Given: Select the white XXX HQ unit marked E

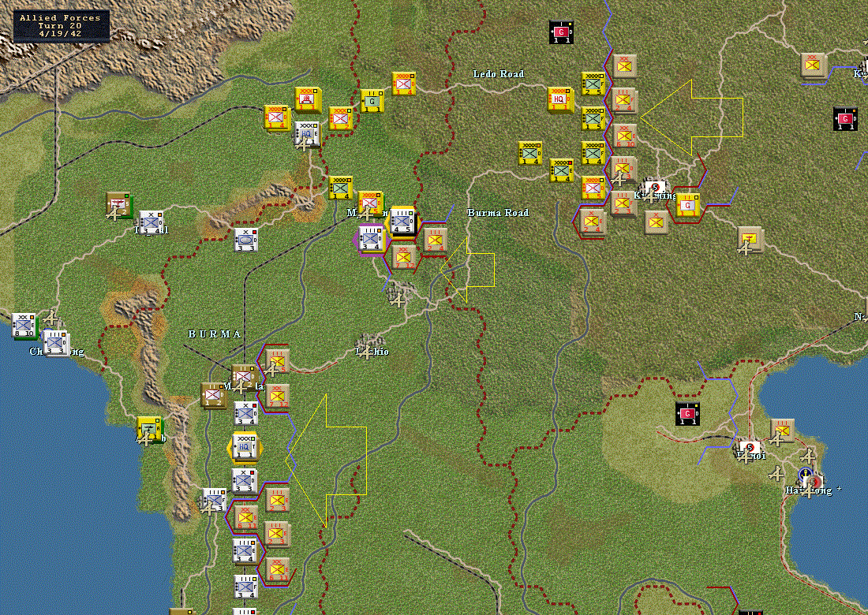Looking at the screenshot, I should (307, 134).
